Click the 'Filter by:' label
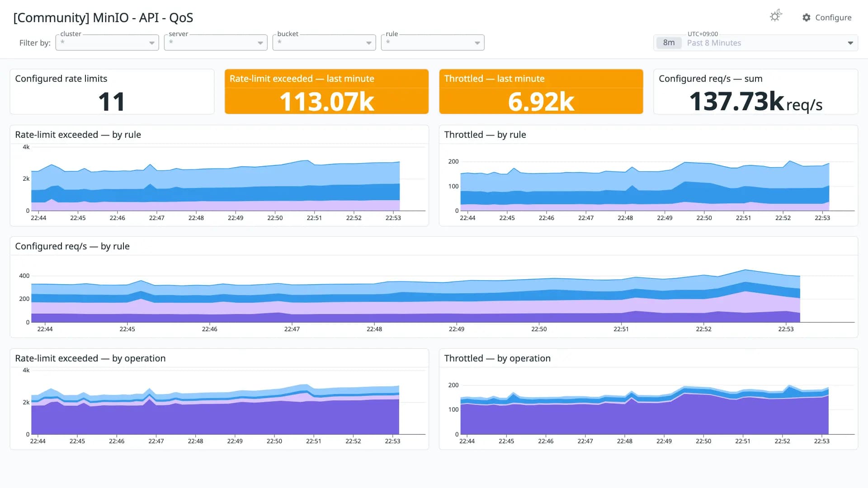 pos(35,43)
